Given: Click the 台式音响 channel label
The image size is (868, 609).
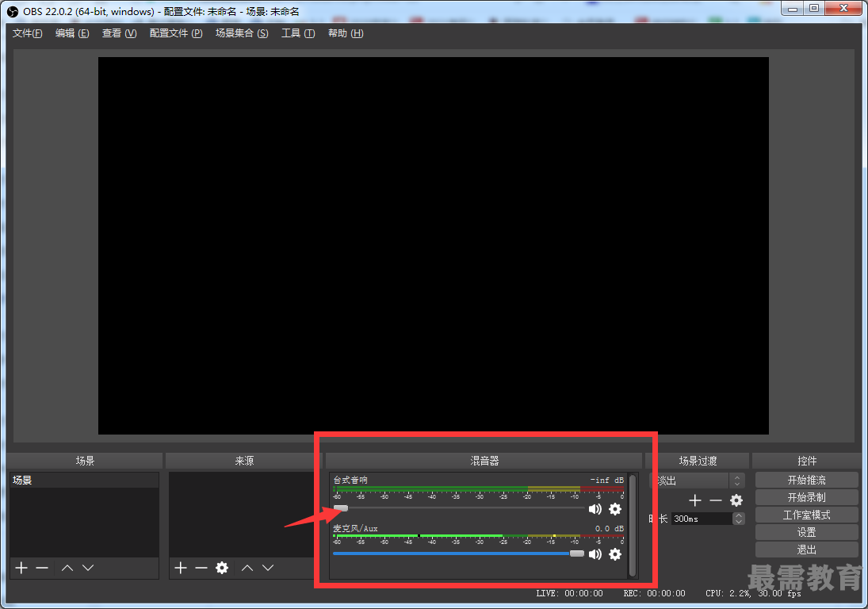Looking at the screenshot, I should [x=350, y=480].
